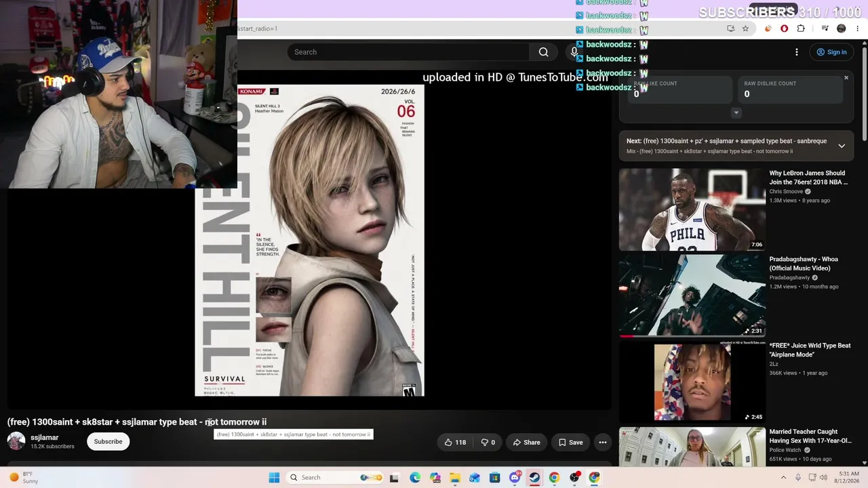Screen dimensions: 868x488
Task: Subscribe to the ssjlamar channel
Action: point(108,442)
